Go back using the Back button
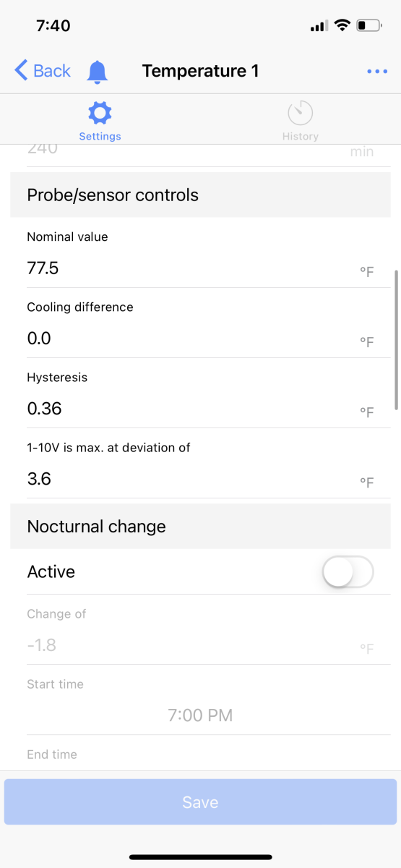Screen dimensions: 401x868 [x=43, y=71]
